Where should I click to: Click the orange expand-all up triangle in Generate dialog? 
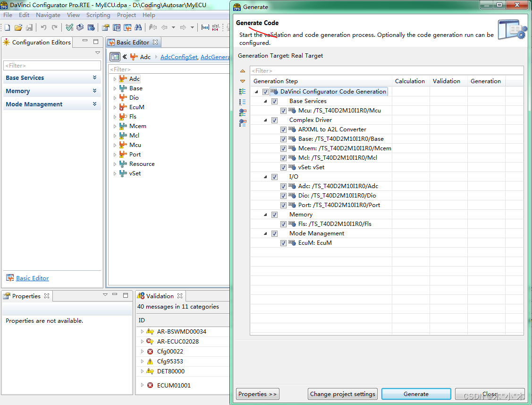[x=243, y=71]
